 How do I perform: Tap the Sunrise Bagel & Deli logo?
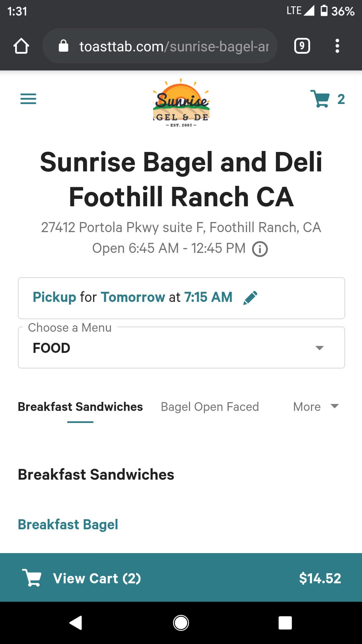(x=181, y=103)
